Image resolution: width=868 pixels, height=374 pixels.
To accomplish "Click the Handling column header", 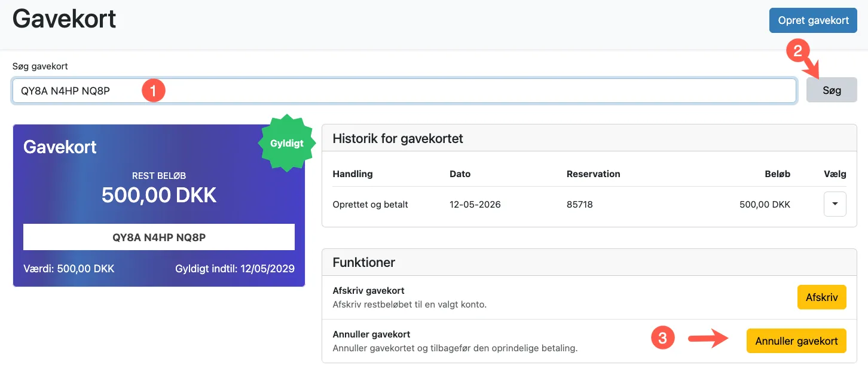I will coord(353,174).
